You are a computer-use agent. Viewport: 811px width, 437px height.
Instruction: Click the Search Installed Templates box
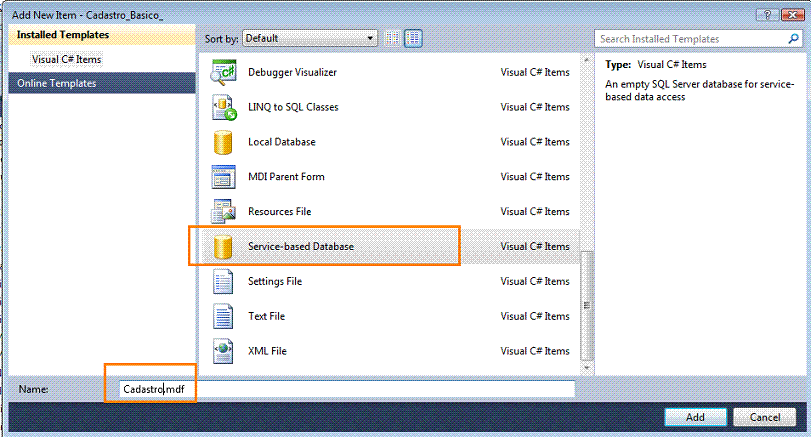[698, 39]
